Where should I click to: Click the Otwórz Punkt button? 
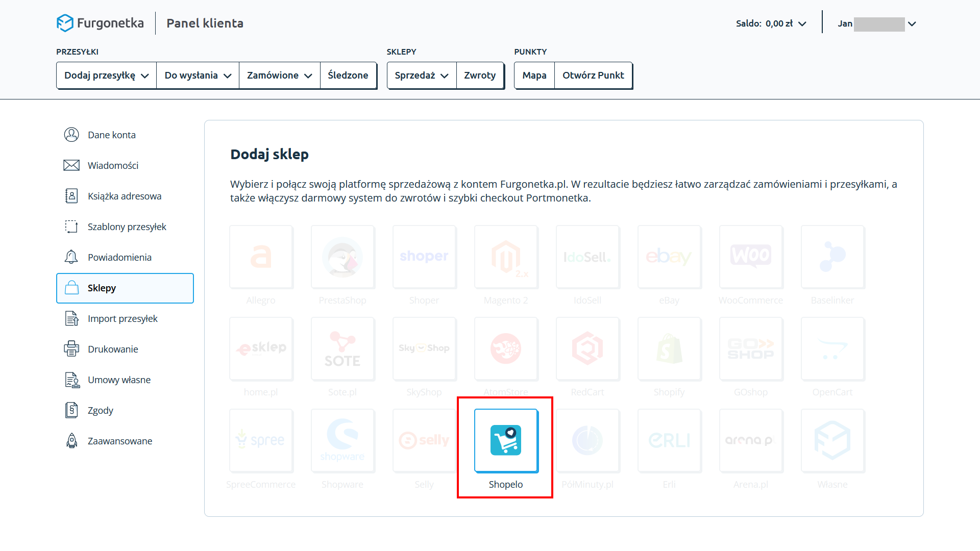[x=593, y=76]
